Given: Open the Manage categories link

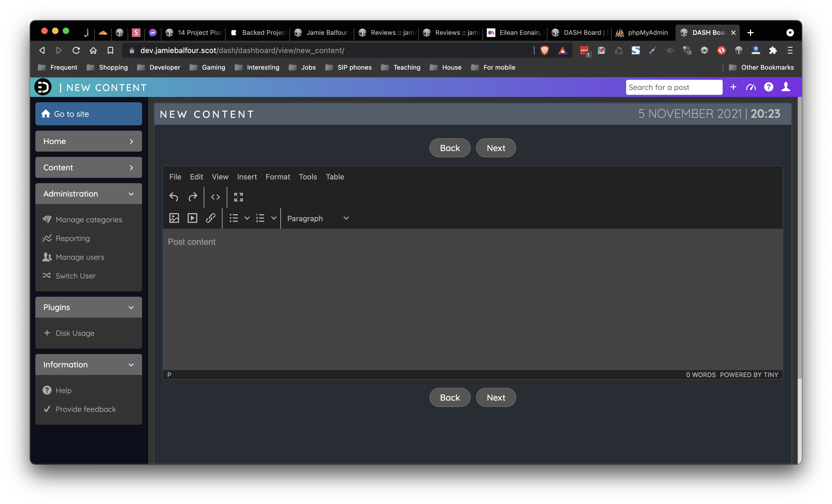Looking at the screenshot, I should tap(88, 220).
